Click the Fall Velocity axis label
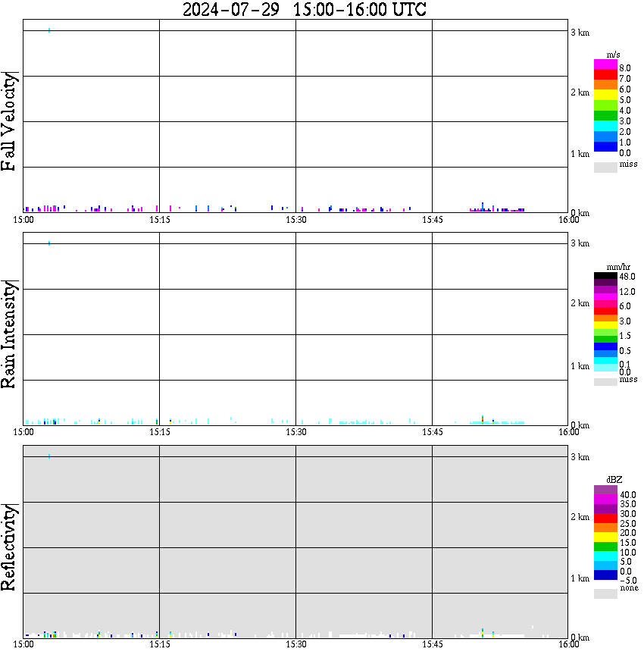The width and height of the screenshot is (644, 658). (10, 121)
